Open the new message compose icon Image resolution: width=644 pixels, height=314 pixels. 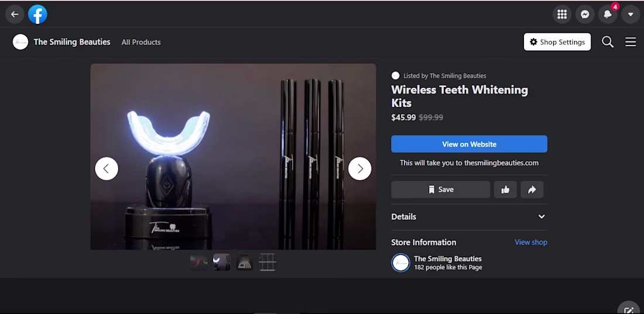629,310
